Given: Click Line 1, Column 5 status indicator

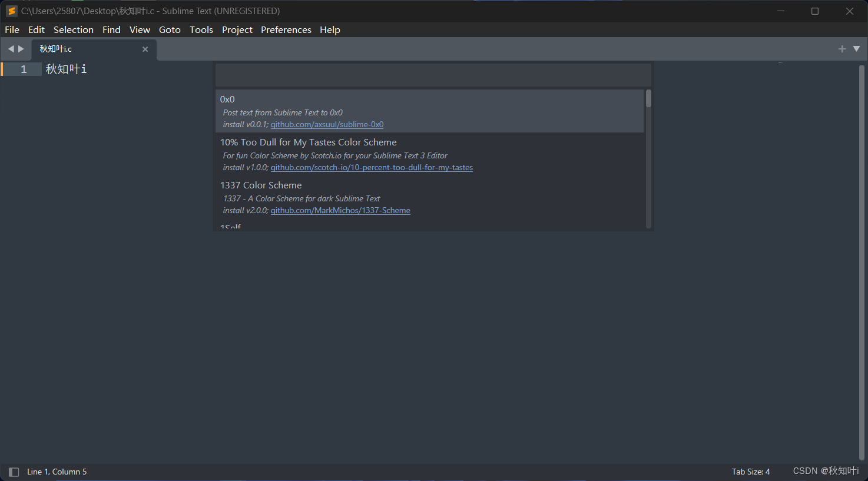Looking at the screenshot, I should coord(57,472).
